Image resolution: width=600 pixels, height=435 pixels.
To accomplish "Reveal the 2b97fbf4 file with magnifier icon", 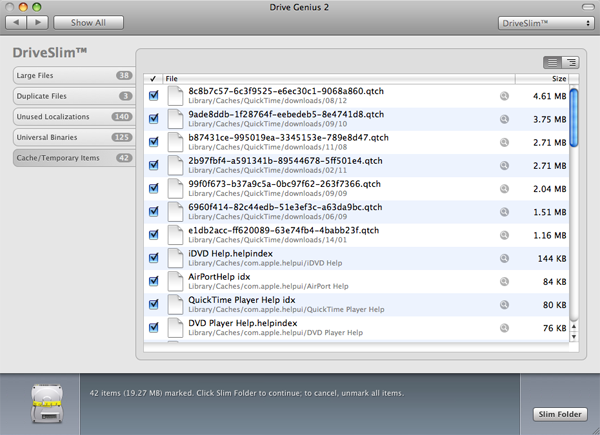I will point(504,166).
